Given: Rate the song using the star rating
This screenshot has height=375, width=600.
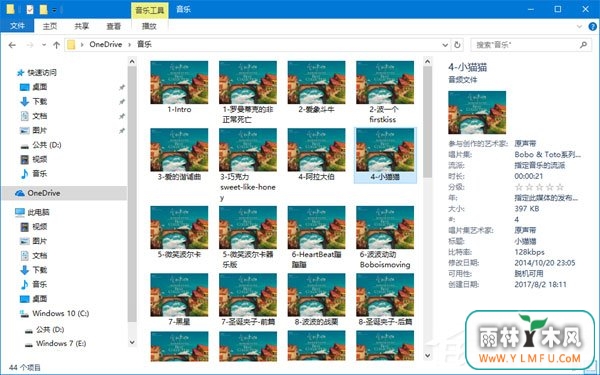Looking at the screenshot, I should (x=540, y=187).
